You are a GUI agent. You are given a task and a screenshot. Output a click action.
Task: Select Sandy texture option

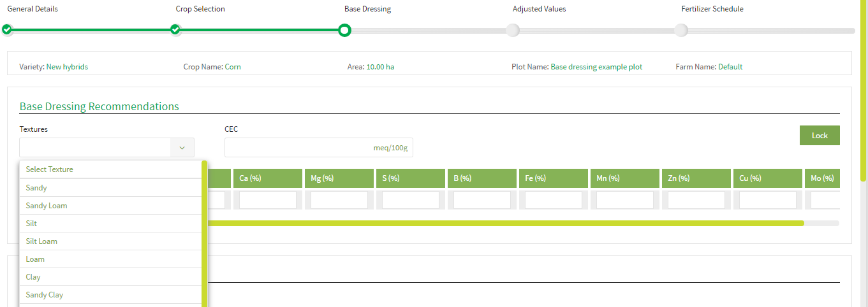(110, 188)
